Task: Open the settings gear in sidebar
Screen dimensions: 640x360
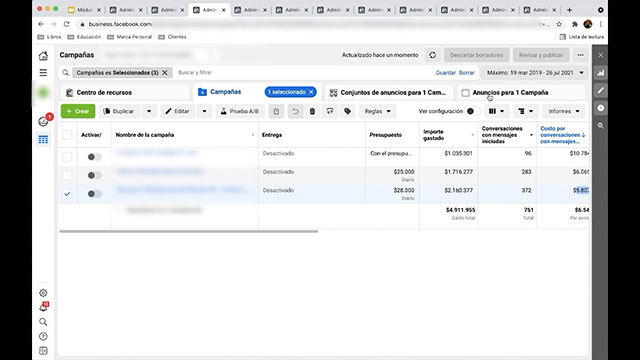Action: pyautogui.click(x=43, y=293)
